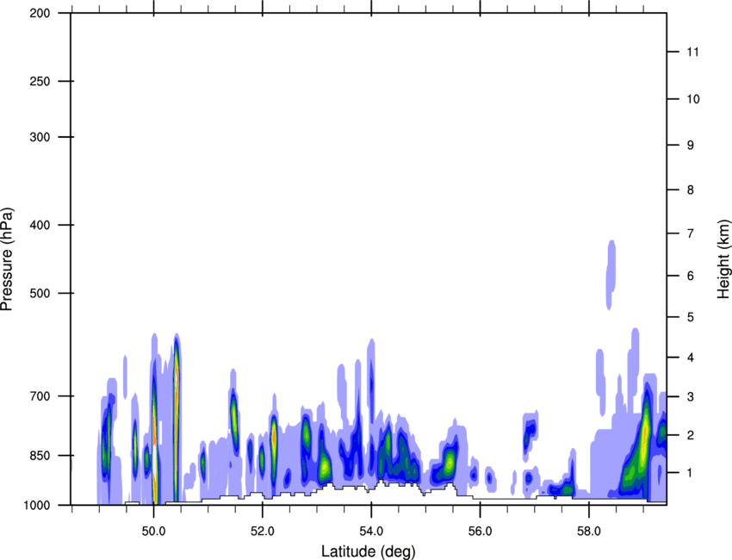Click the 850 pressure axis label
This screenshot has width=732, height=560.
(40, 456)
